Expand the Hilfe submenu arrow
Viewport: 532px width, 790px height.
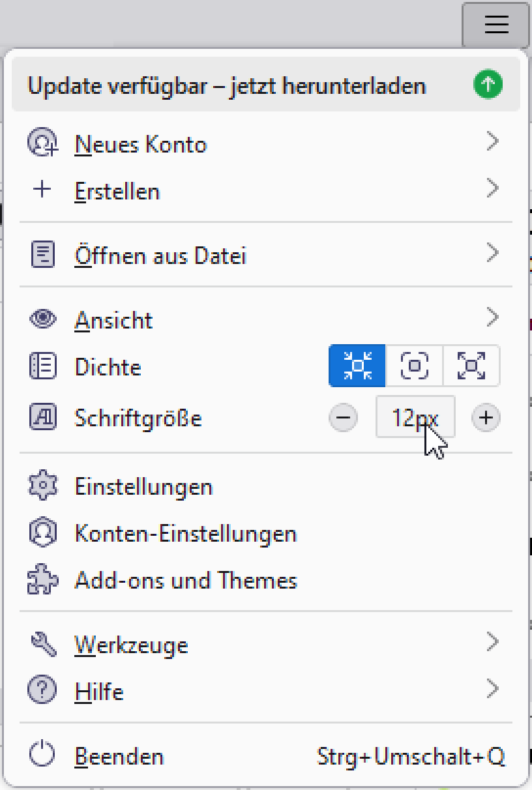click(x=493, y=690)
